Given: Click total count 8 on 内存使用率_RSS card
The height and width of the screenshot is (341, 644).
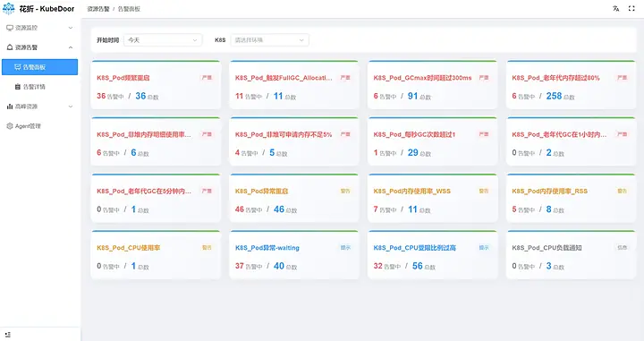Looking at the screenshot, I should click(548, 209).
